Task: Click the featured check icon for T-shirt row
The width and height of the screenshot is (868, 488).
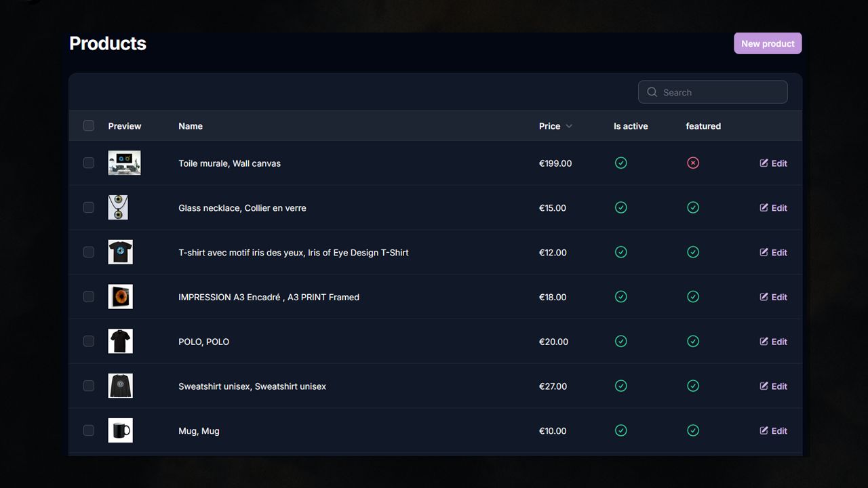Action: 692,252
